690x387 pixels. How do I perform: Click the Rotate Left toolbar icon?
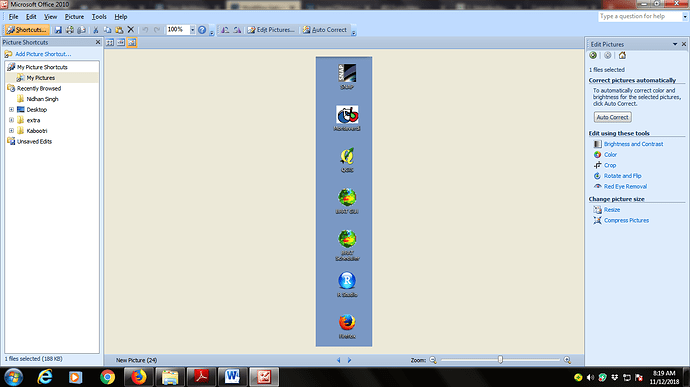[225, 30]
